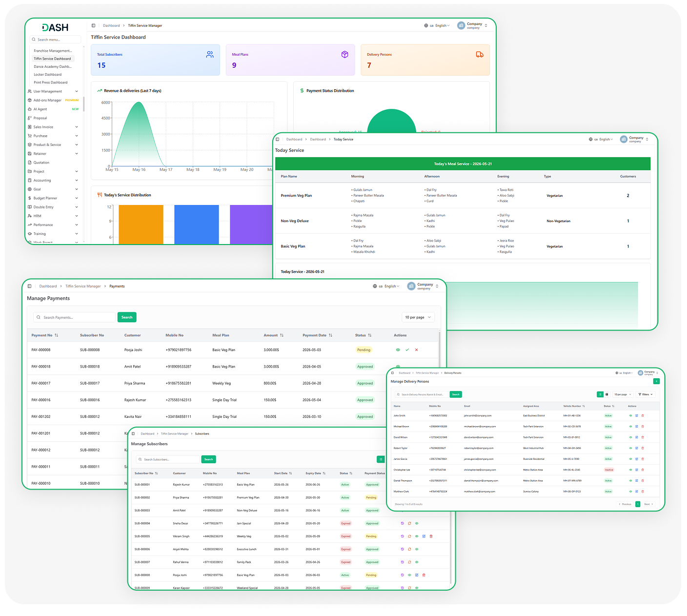Click the Search menu field in sidebar
Image resolution: width=687 pixels, height=616 pixels.
coord(56,40)
